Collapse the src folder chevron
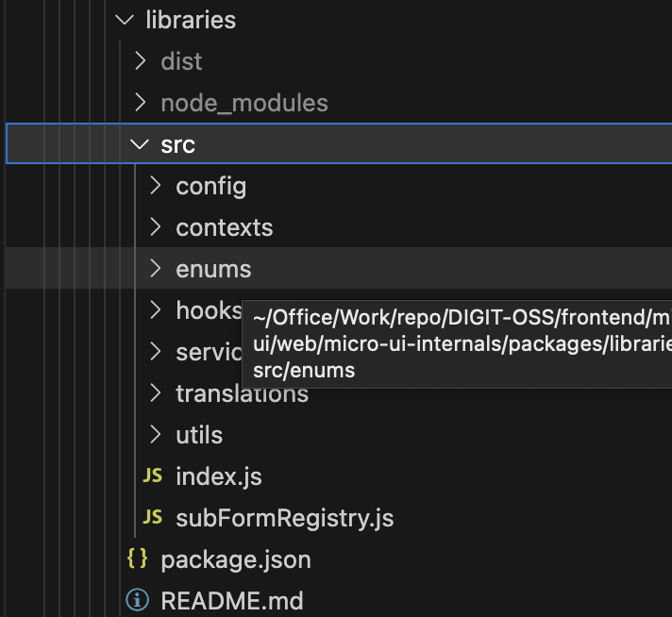The height and width of the screenshot is (617, 672). click(x=140, y=144)
